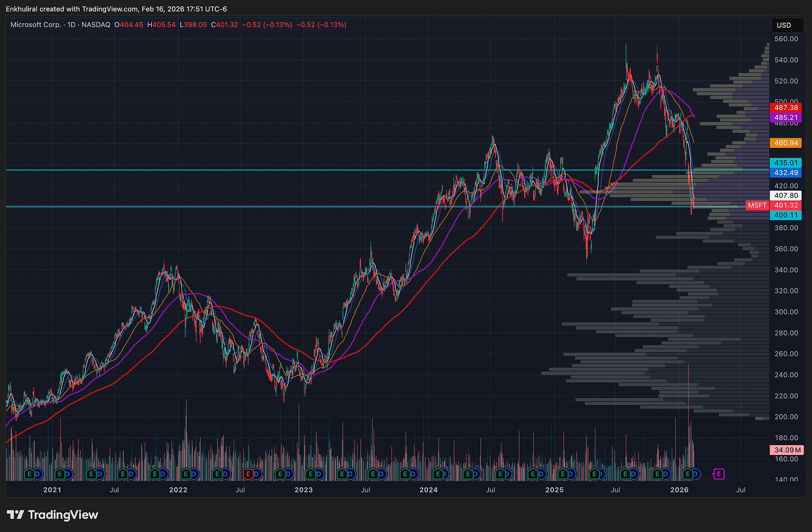The width and height of the screenshot is (812, 532).
Task: Click the earnings icon above the 2022 label
Action: 185,474
